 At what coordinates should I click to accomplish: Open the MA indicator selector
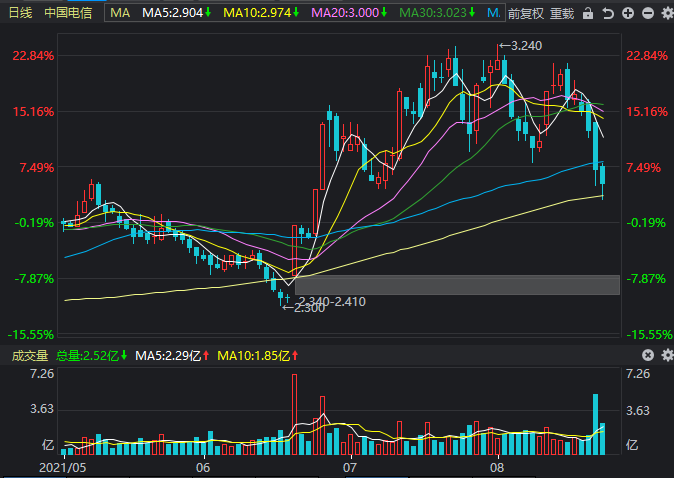(x=120, y=13)
